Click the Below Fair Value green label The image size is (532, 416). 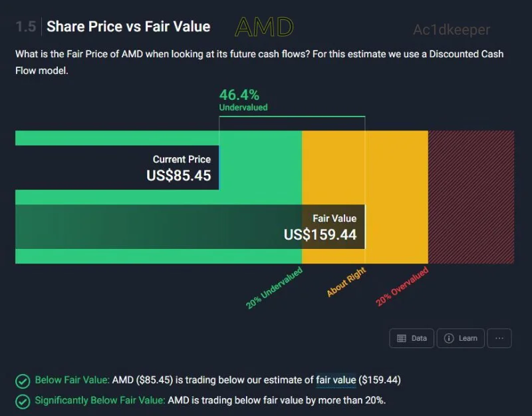click(x=72, y=380)
